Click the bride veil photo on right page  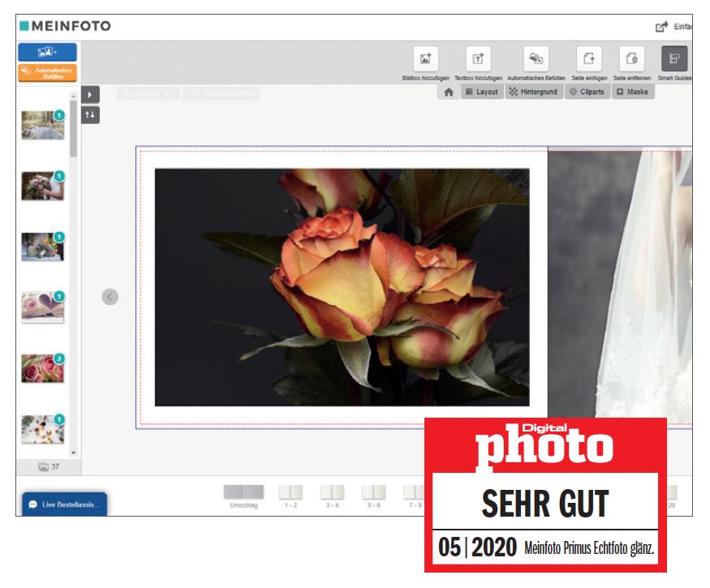click(x=620, y=283)
